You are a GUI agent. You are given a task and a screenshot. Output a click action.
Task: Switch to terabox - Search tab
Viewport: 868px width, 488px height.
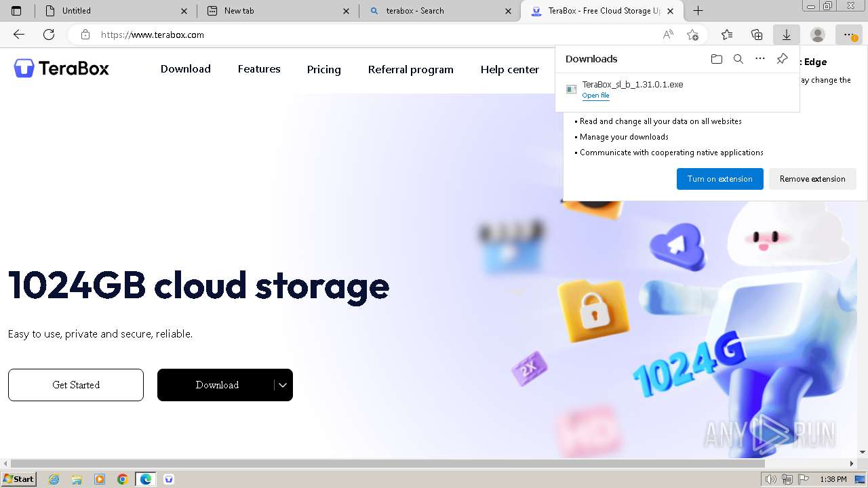coord(441,11)
